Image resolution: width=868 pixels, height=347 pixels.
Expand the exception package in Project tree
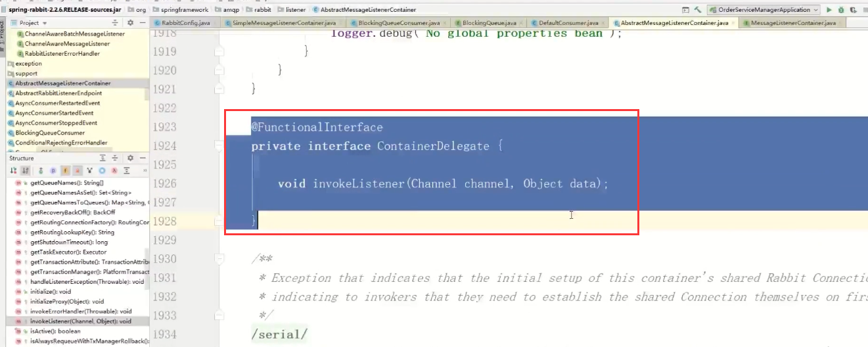(24, 64)
